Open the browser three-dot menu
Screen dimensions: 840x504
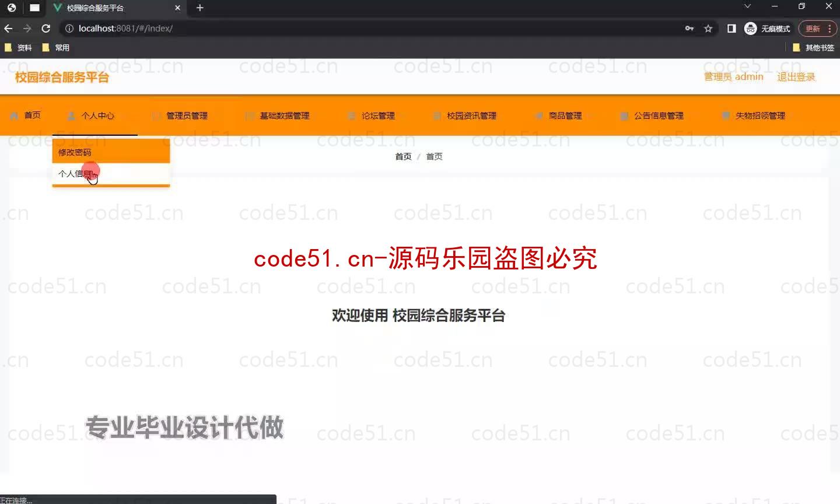[829, 29]
